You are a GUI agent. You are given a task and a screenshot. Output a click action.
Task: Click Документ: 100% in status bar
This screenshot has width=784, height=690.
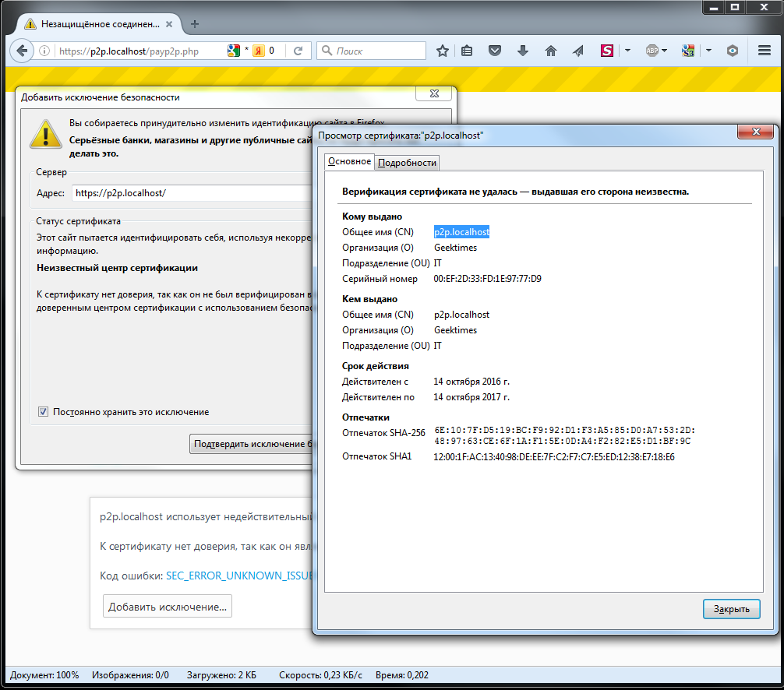tap(44, 675)
